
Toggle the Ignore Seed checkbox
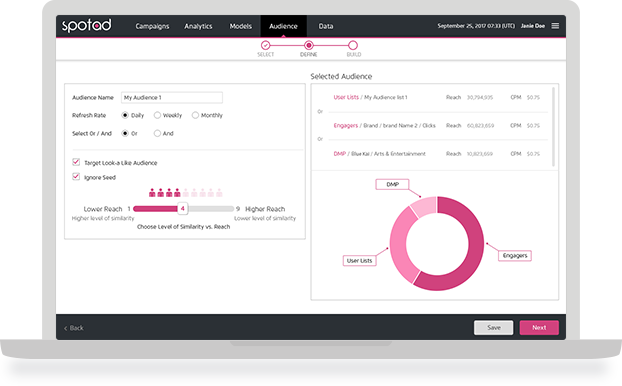point(76,177)
